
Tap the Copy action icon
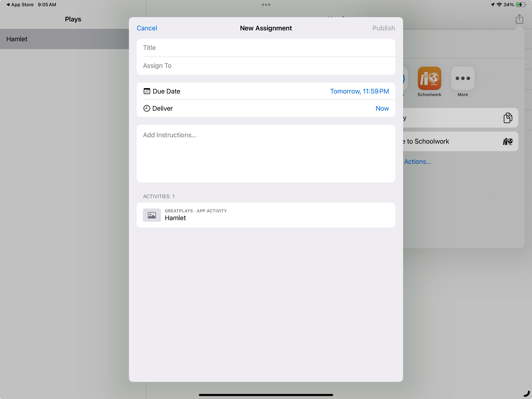click(508, 118)
